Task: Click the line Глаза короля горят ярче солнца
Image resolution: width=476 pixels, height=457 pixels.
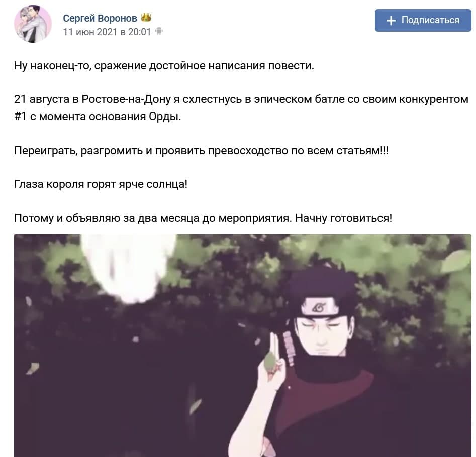Action: (x=101, y=184)
